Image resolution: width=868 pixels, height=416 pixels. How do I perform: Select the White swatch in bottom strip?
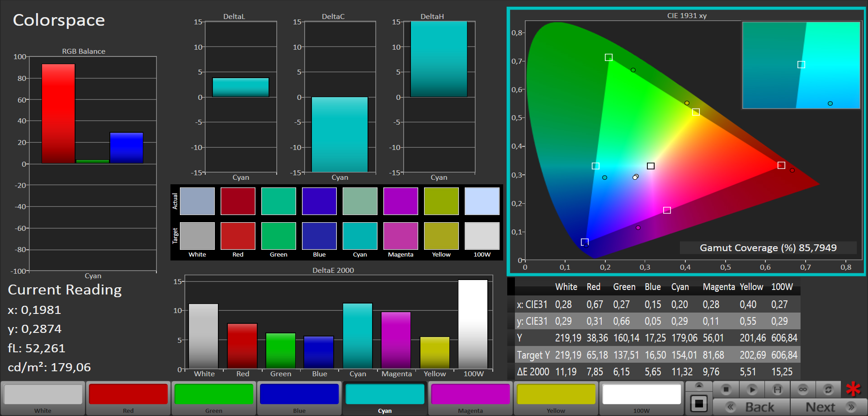pyautogui.click(x=43, y=394)
